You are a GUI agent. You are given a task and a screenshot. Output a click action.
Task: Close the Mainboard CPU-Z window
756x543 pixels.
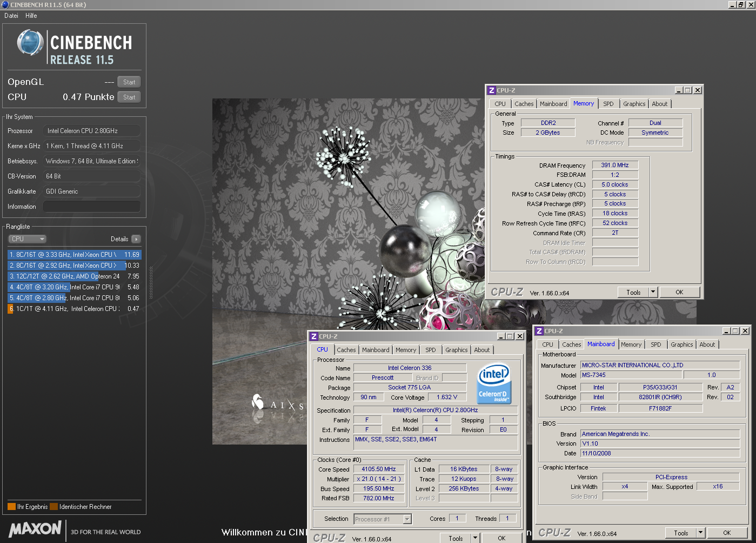745,331
